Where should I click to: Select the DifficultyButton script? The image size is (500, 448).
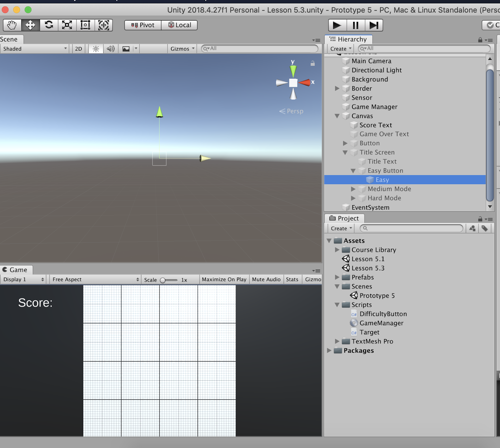pos(383,314)
